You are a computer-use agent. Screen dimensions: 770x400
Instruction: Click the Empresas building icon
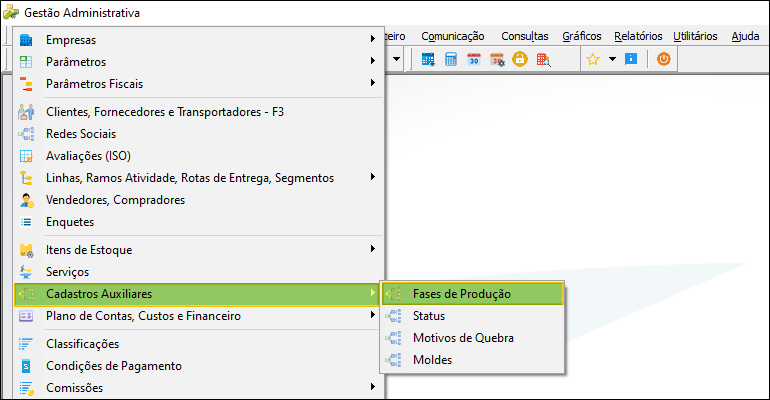click(26, 40)
